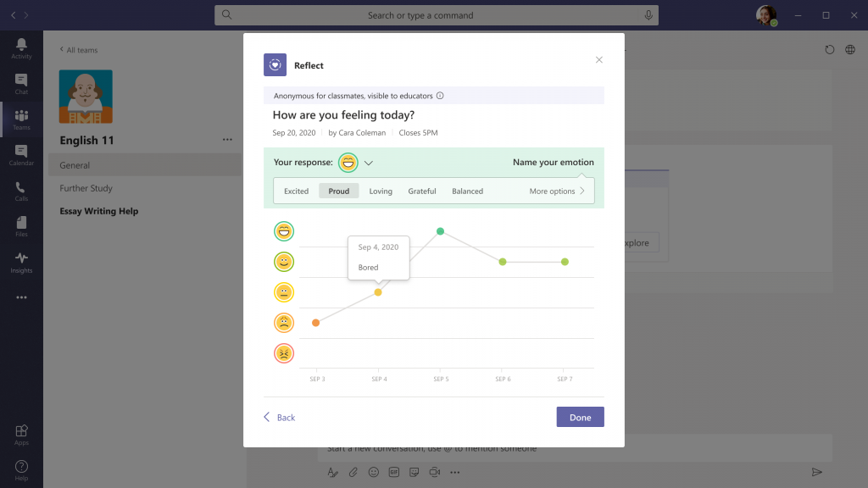Open Calls in the sidebar
The width and height of the screenshot is (868, 488).
[21, 190]
